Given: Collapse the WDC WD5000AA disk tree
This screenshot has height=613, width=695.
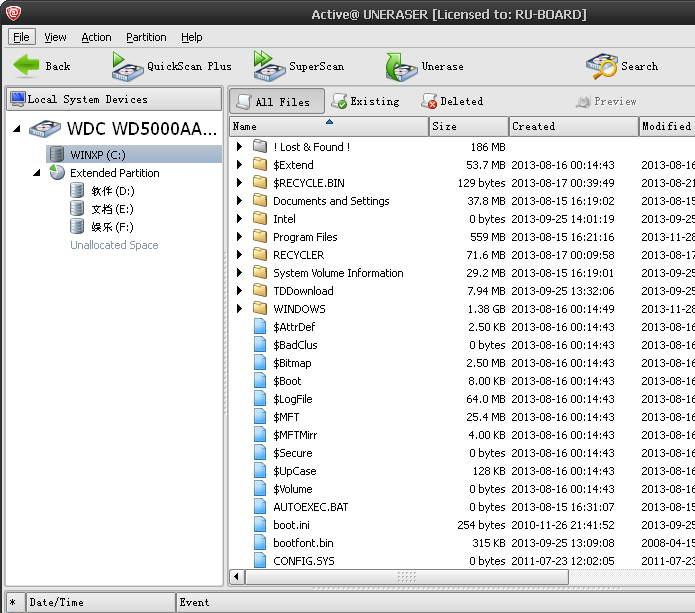Looking at the screenshot, I should [x=17, y=129].
